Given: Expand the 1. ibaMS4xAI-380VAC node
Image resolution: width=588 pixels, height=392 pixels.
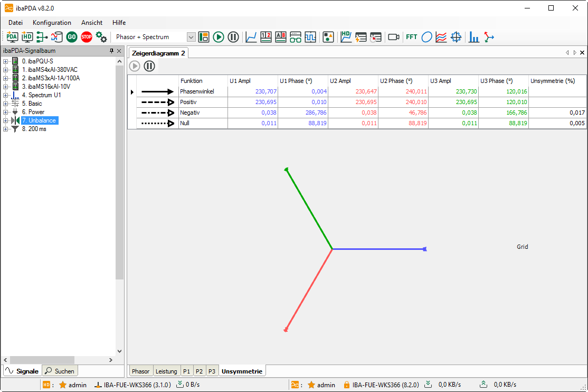Looking at the screenshot, I should (5, 70).
